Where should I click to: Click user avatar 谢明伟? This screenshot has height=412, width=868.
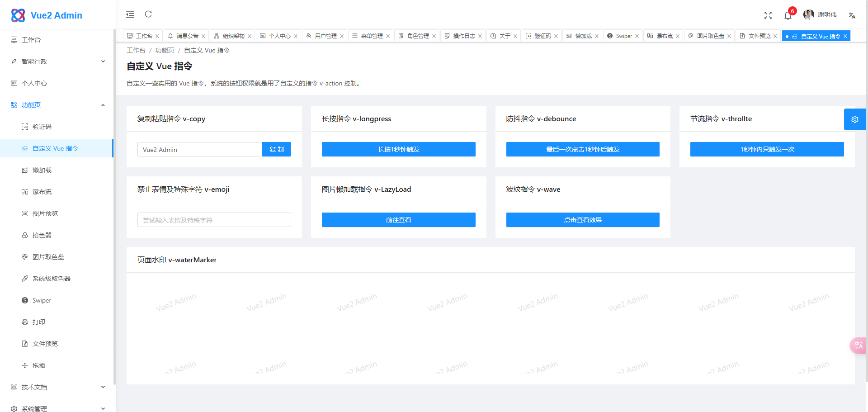pyautogui.click(x=820, y=14)
